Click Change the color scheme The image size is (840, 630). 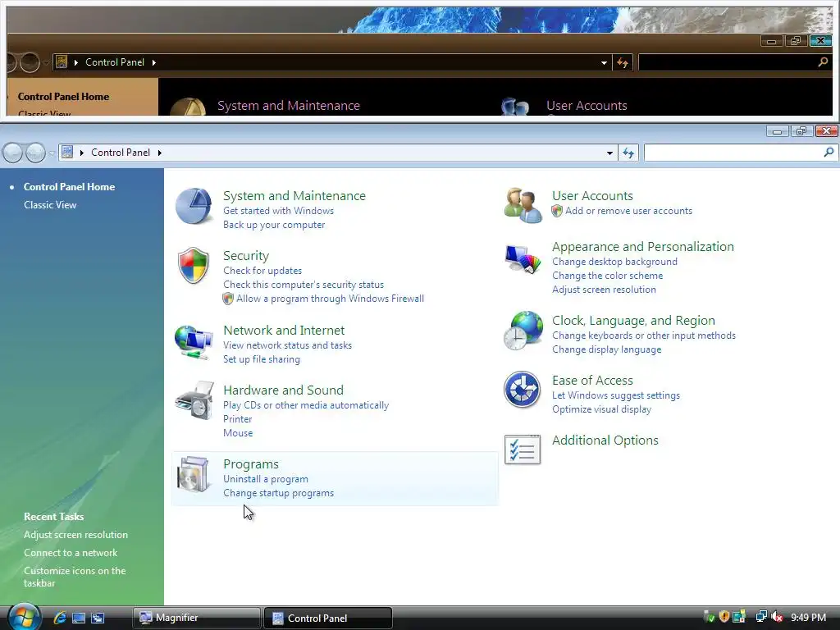pyautogui.click(x=608, y=276)
